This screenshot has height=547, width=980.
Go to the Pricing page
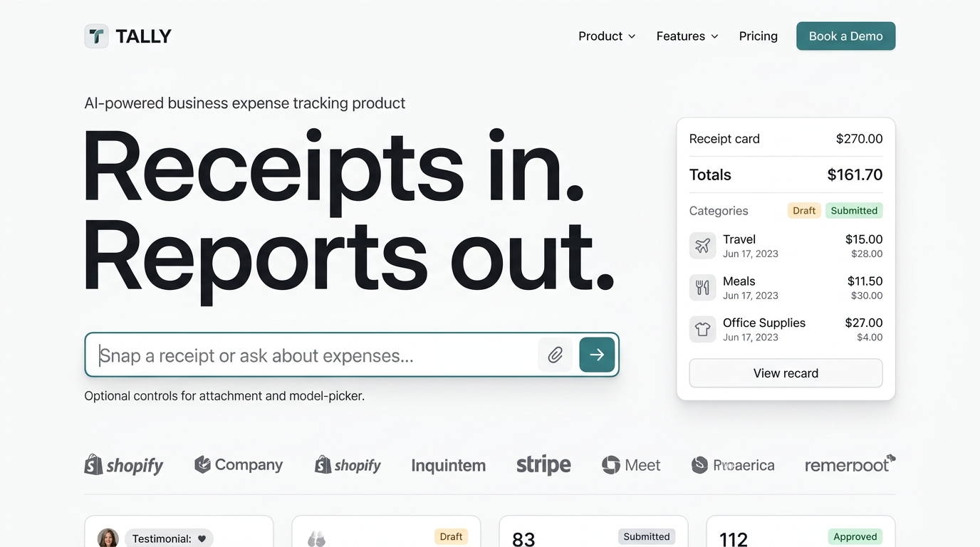tap(758, 36)
